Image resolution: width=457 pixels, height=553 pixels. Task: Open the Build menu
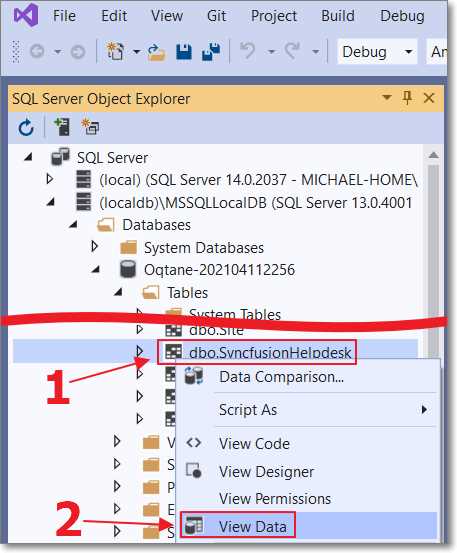coord(337,16)
